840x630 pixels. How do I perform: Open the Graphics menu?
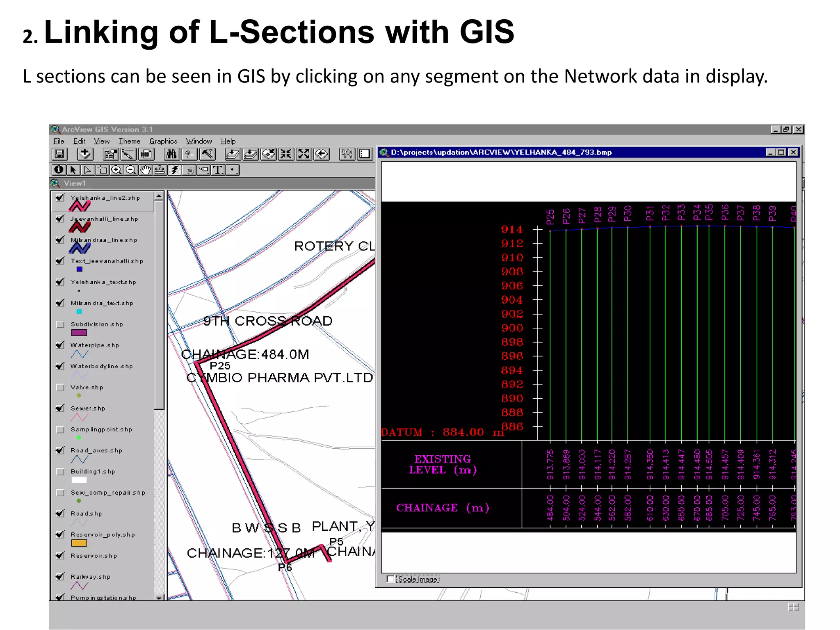click(x=163, y=141)
